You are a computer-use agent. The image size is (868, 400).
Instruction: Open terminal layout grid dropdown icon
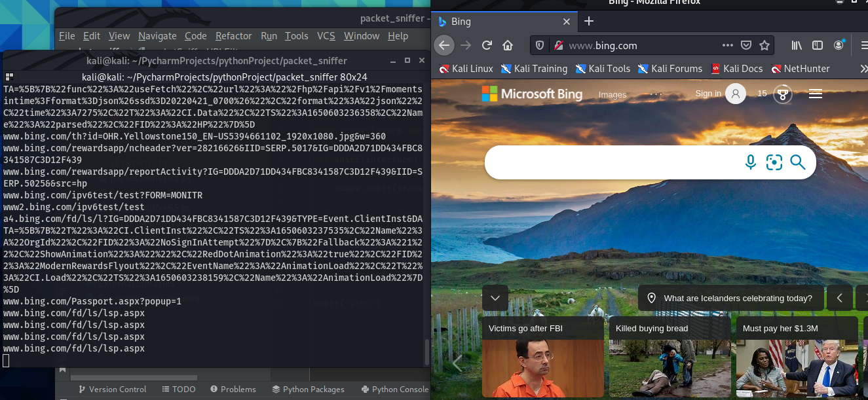(x=9, y=77)
